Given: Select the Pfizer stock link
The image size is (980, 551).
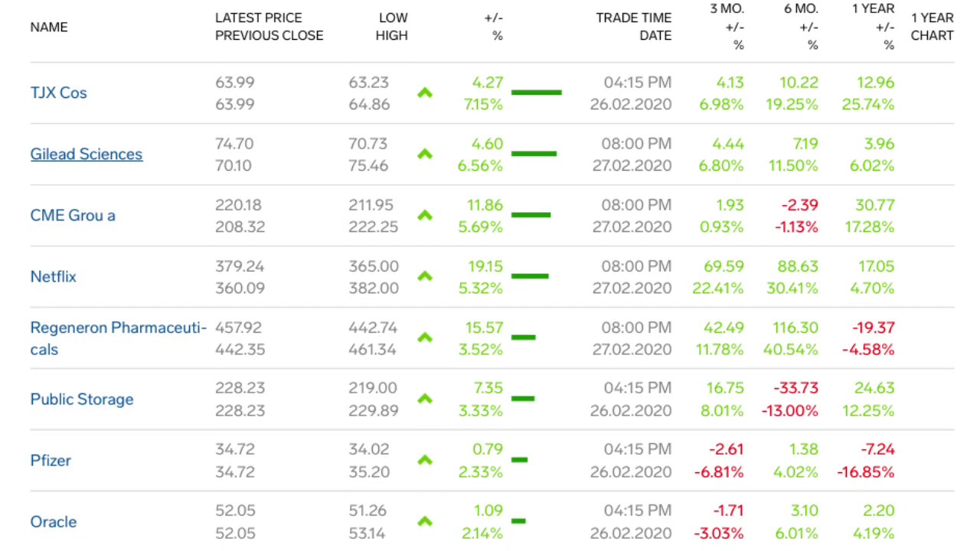Looking at the screenshot, I should click(x=51, y=461).
